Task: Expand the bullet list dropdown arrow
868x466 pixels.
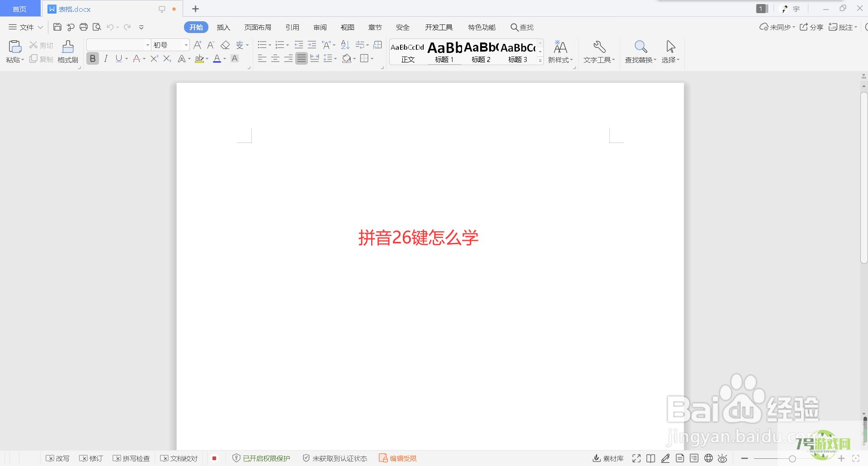Action: click(x=269, y=45)
